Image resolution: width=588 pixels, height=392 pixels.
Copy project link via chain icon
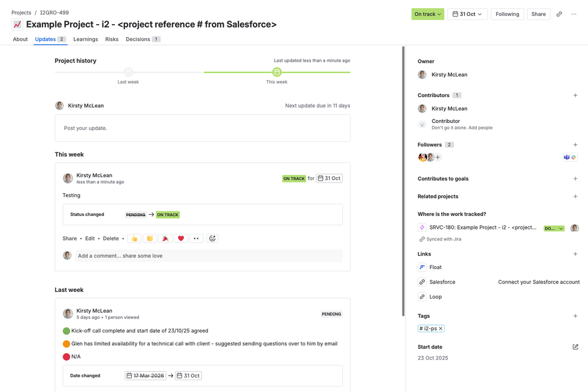[x=559, y=14]
